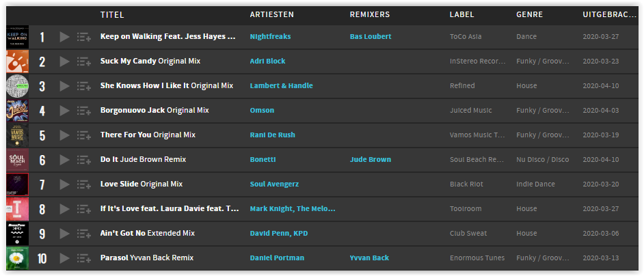
Task: Play track 1 Keep on Walking
Action: click(x=64, y=37)
